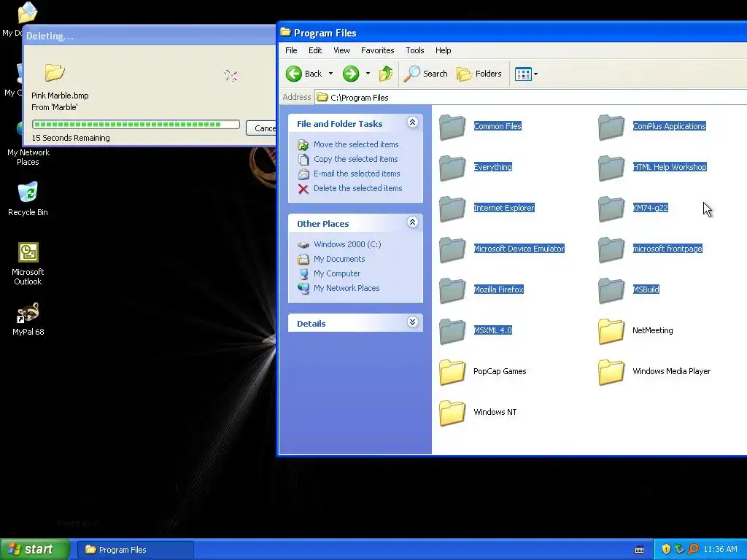Cancel the Deleting operation

pyautogui.click(x=261, y=128)
